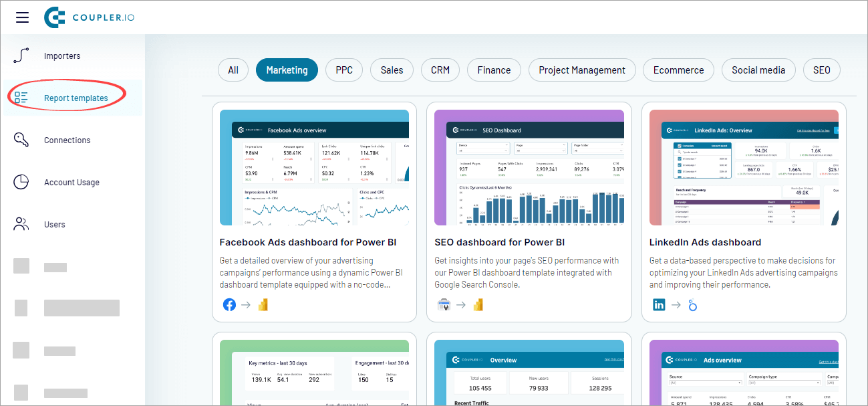This screenshot has width=868, height=406.
Task: Filter templates by All category
Action: pos(233,70)
